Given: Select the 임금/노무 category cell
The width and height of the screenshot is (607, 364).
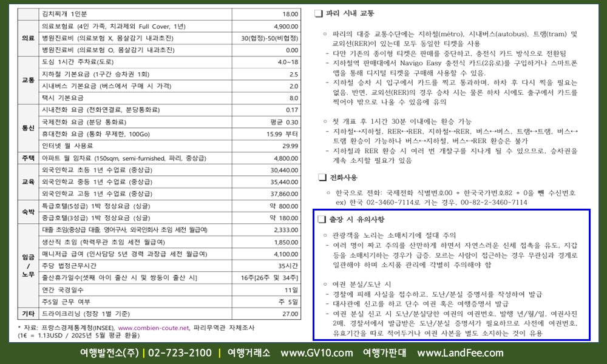Looking at the screenshot, I should coord(28,266).
